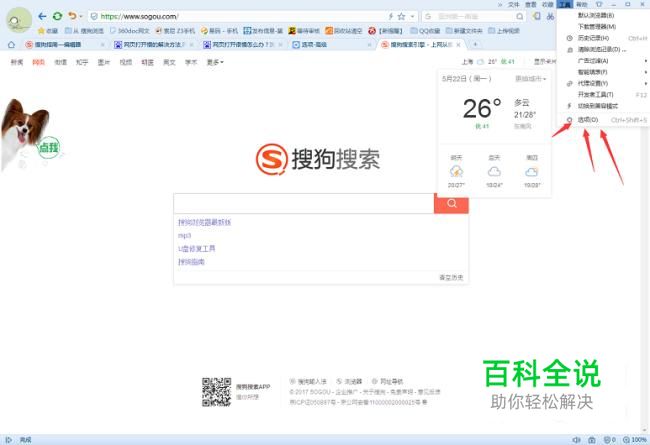Image resolution: width=650 pixels, height=445 pixels.
Task: Select the 视频 search category
Action: pyautogui.click(x=126, y=62)
